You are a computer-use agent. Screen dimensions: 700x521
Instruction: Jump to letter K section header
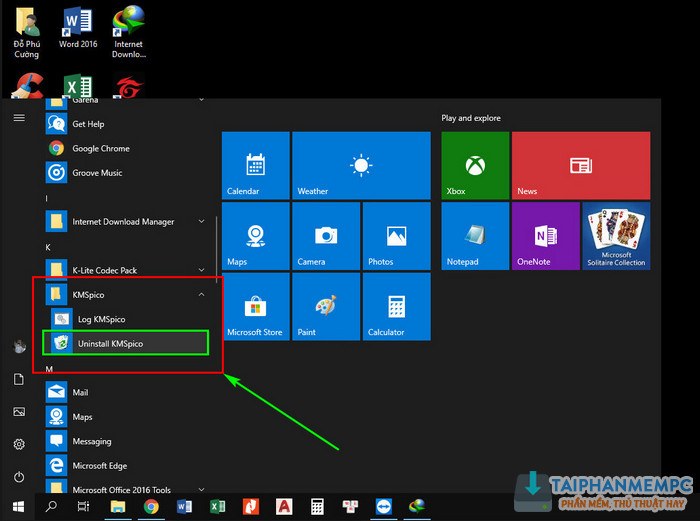click(48, 247)
